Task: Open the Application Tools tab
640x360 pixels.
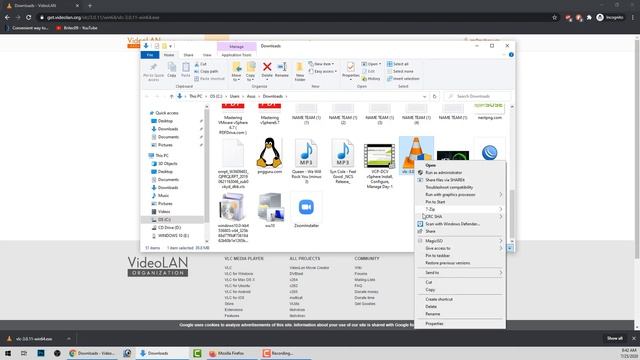Action: click(236, 55)
